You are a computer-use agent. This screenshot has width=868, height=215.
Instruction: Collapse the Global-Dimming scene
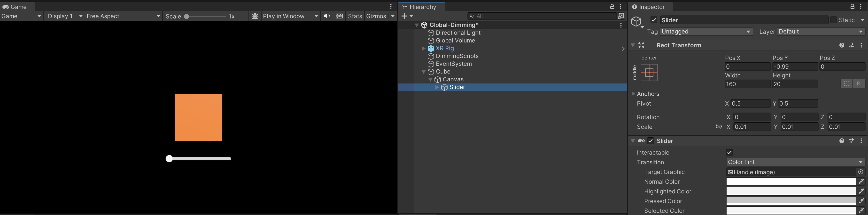tap(417, 25)
